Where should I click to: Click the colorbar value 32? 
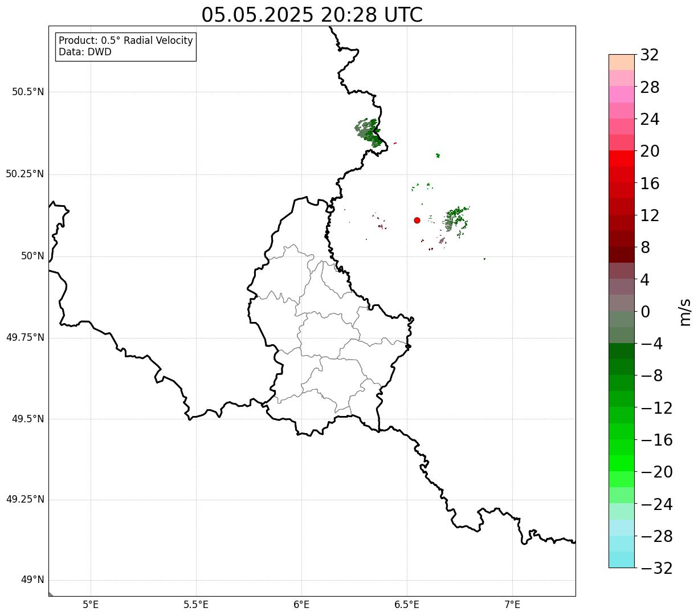coord(650,55)
